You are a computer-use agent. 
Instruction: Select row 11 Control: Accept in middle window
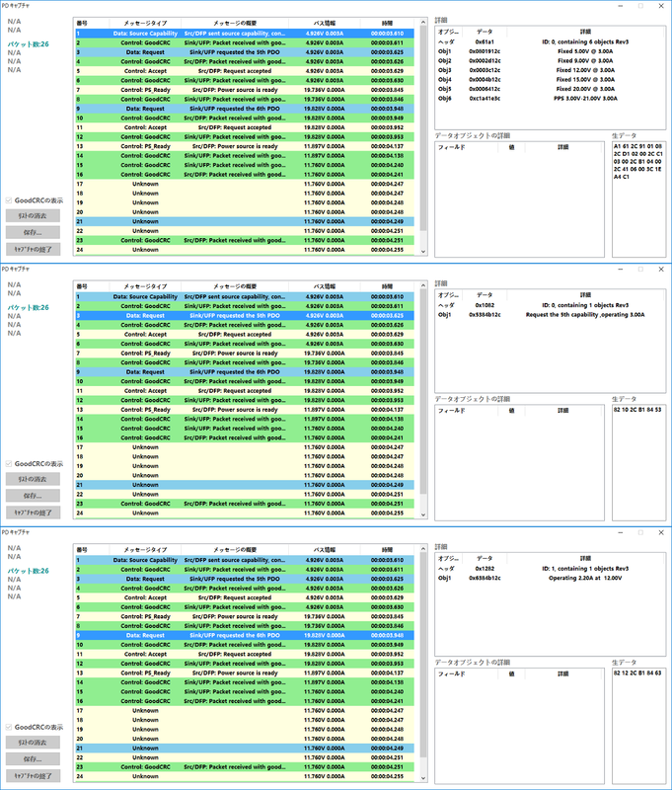pyautogui.click(x=245, y=390)
